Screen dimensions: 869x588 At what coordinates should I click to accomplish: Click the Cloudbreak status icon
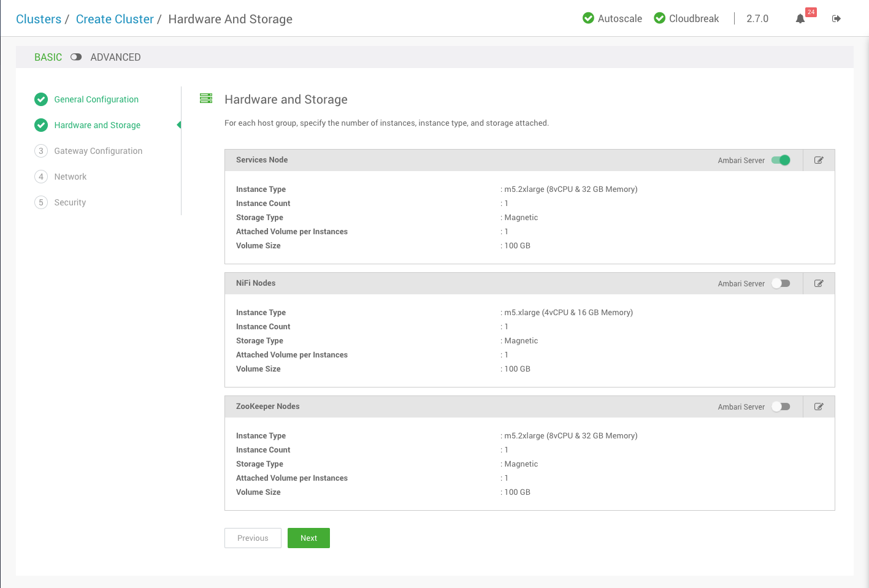point(659,18)
